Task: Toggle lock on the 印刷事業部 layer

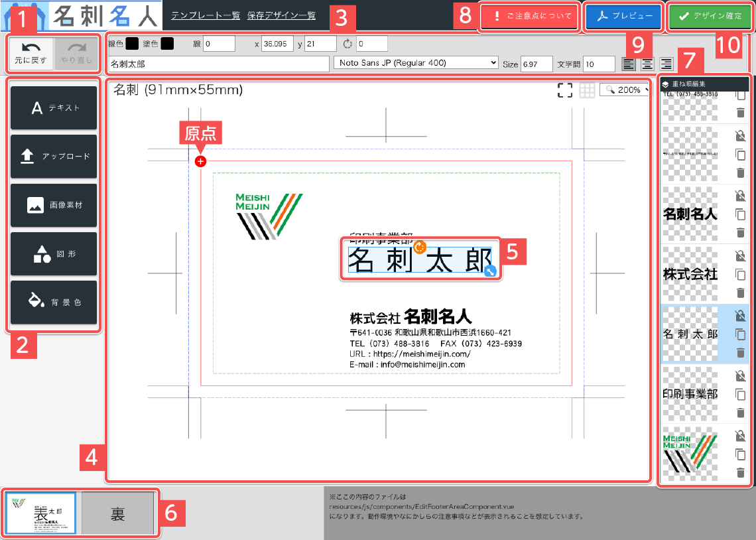Action: pos(740,375)
